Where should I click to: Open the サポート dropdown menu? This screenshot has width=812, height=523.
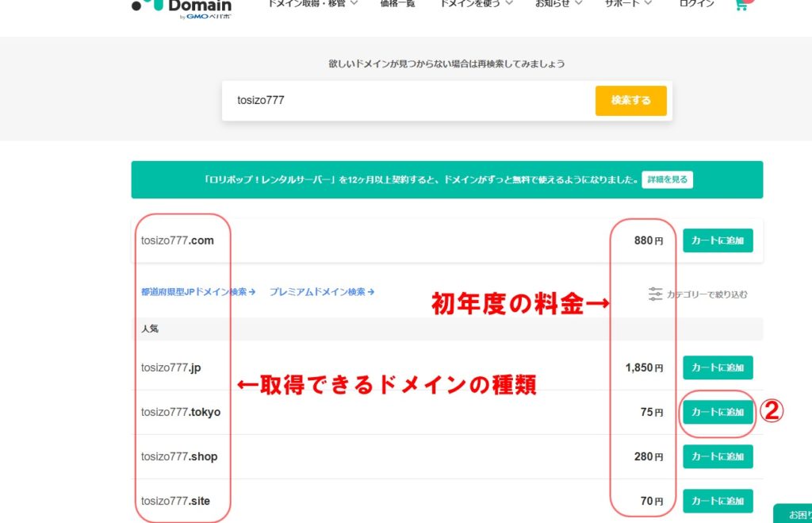coord(628,4)
